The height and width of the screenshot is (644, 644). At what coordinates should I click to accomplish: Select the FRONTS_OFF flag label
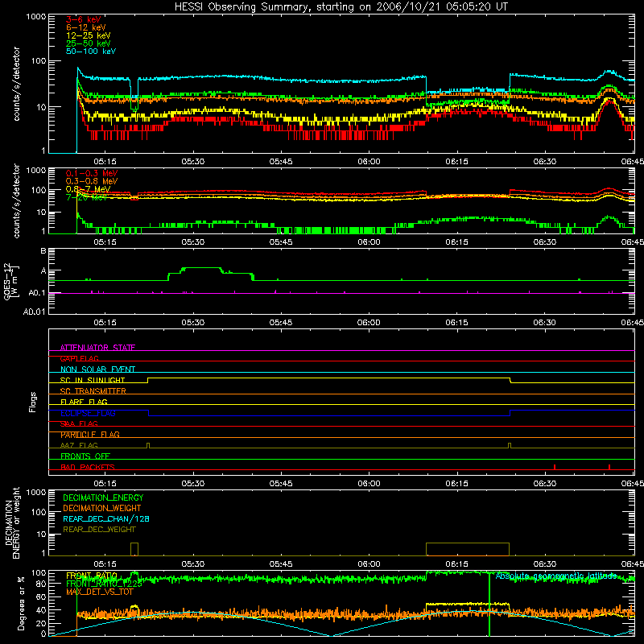click(85, 456)
